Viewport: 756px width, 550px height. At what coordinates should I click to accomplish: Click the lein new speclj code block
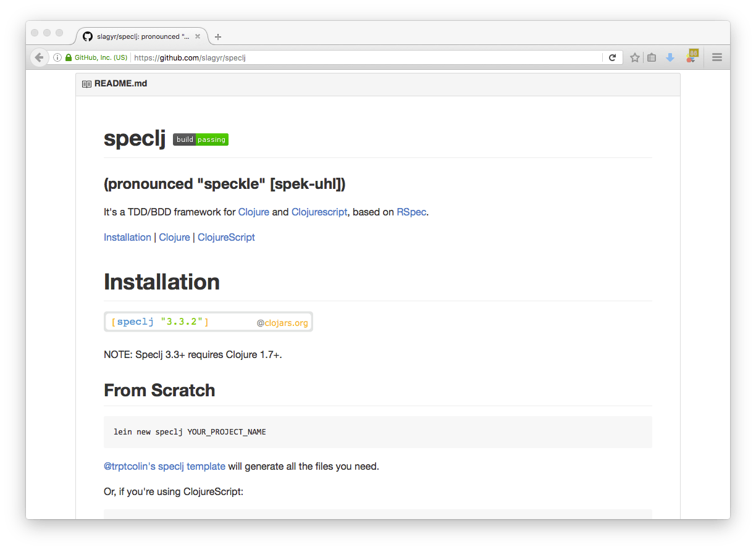pos(378,431)
